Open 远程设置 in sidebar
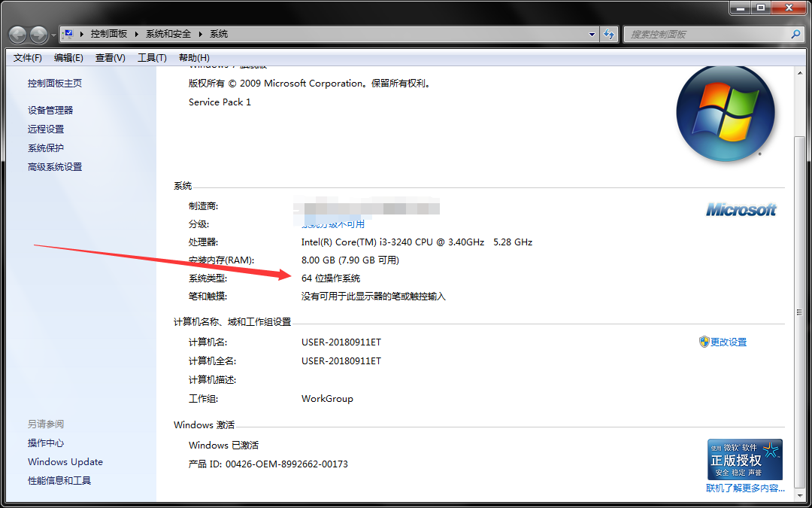Viewport: 812px width, 508px height. tap(46, 129)
